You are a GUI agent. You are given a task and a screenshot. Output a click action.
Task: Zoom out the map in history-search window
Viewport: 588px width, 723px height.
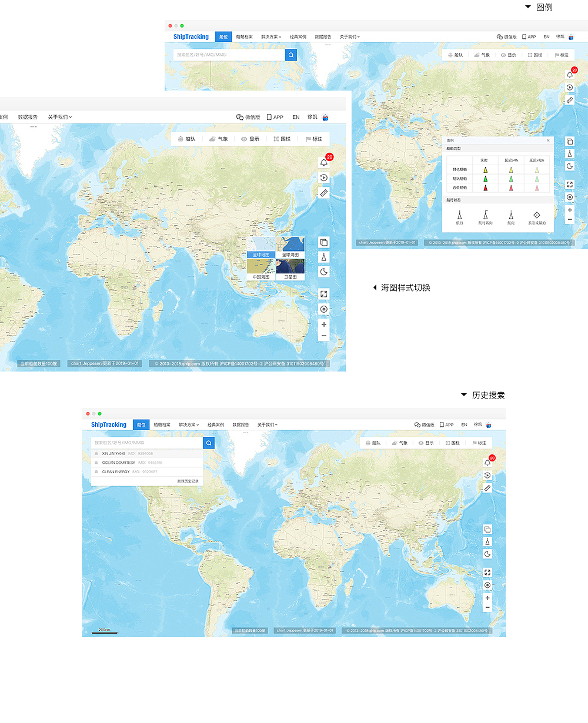point(487,607)
